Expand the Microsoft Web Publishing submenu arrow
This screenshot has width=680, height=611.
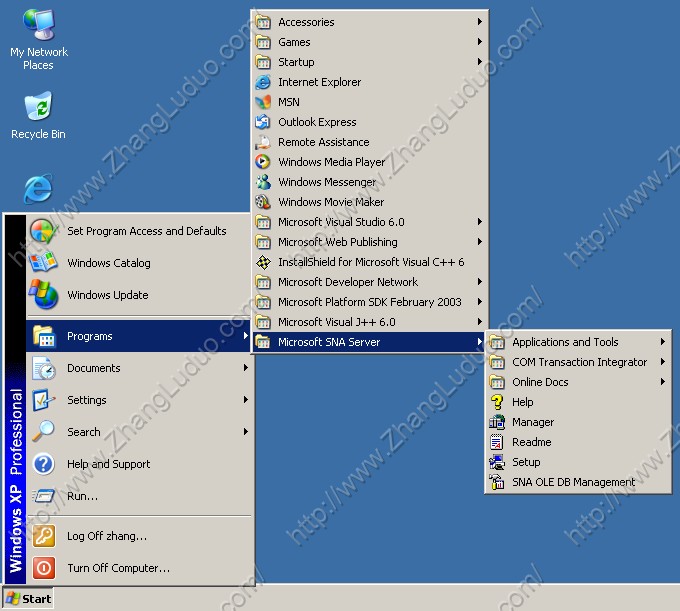(480, 242)
